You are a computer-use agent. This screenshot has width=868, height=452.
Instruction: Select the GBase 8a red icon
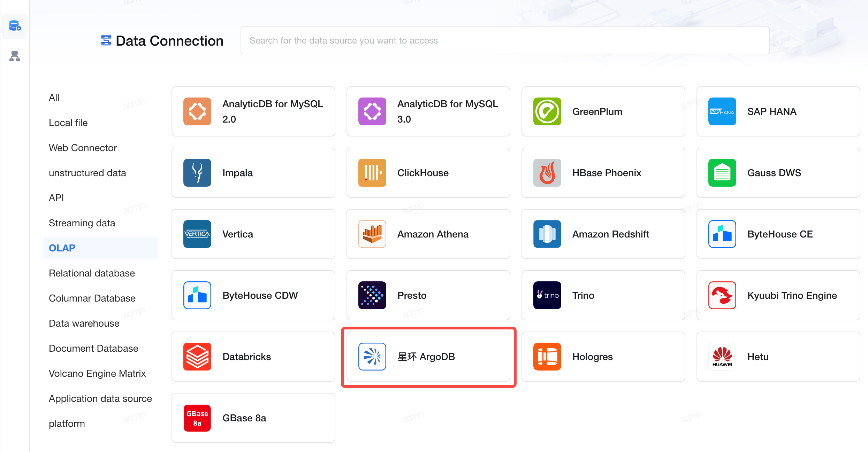(x=197, y=418)
